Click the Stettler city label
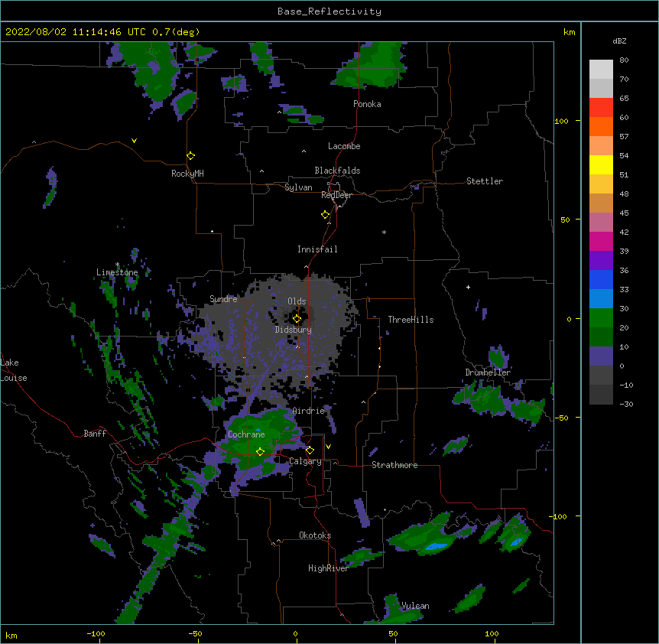The width and height of the screenshot is (659, 644). coord(485,181)
